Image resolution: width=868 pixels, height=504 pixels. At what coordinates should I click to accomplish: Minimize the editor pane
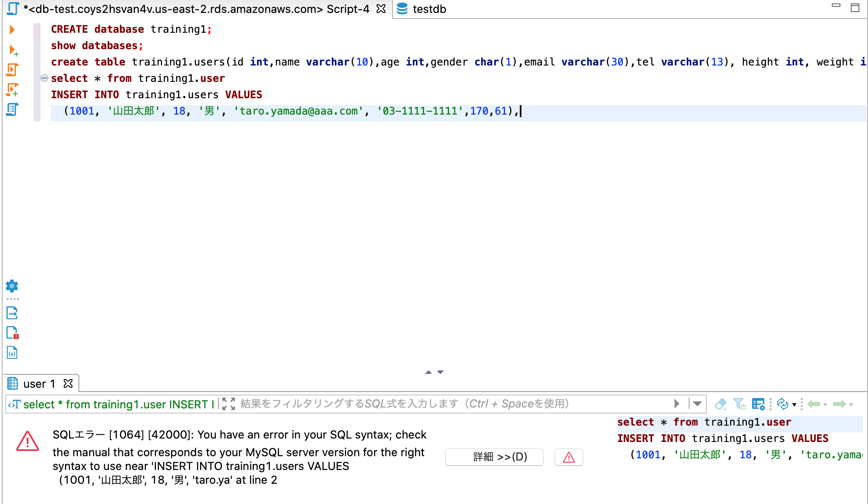[836, 6]
